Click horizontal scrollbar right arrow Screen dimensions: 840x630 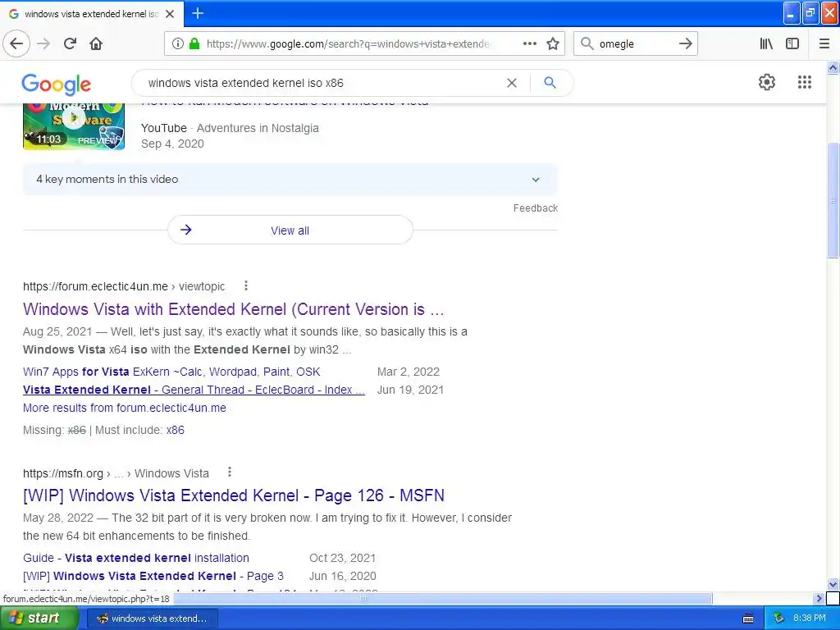tap(819, 598)
